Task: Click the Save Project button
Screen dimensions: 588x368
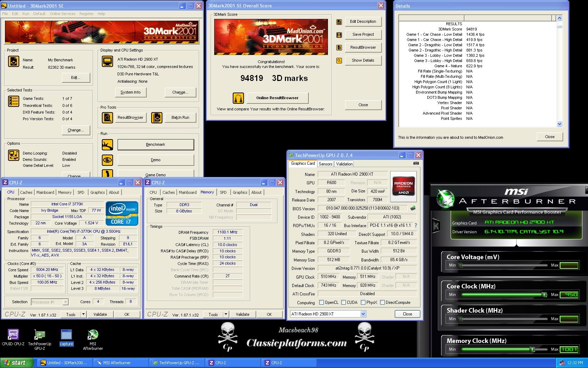Action: 363,34
